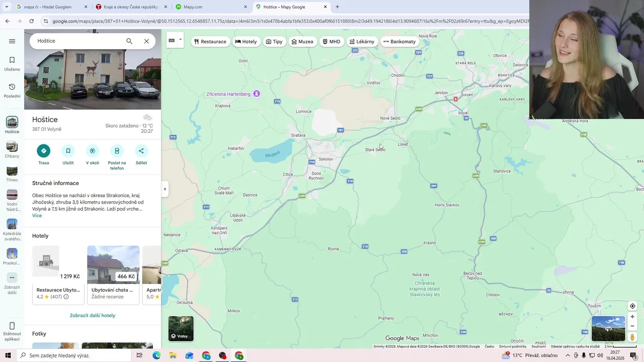Open the Uloženo saved places
The width and height of the screenshot is (644, 362).
pyautogui.click(x=12, y=64)
